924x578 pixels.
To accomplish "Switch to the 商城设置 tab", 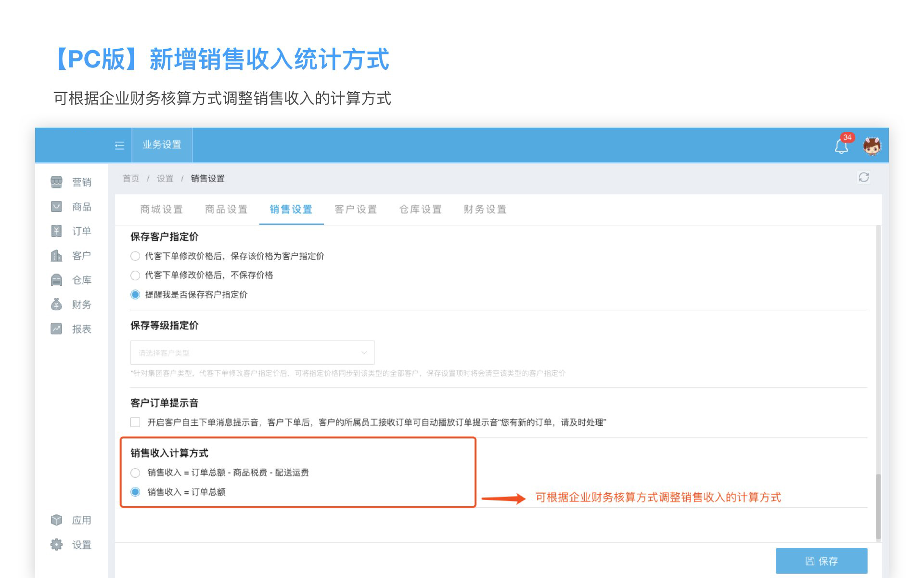I will pos(161,210).
